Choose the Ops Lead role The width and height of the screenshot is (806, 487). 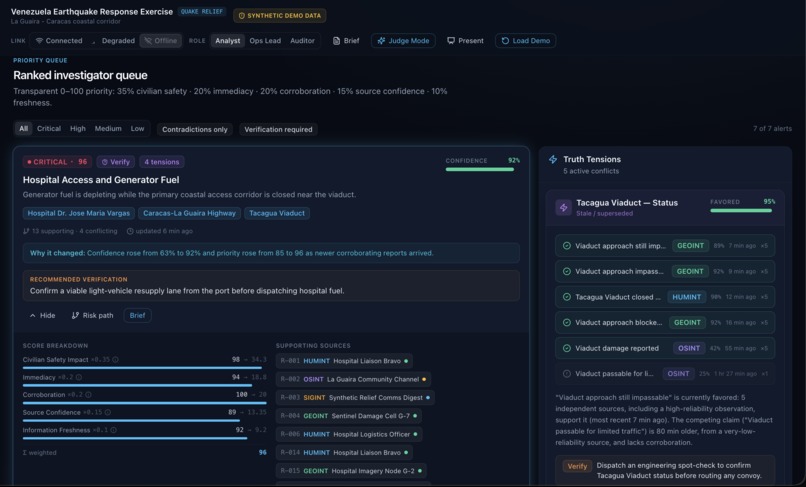265,41
